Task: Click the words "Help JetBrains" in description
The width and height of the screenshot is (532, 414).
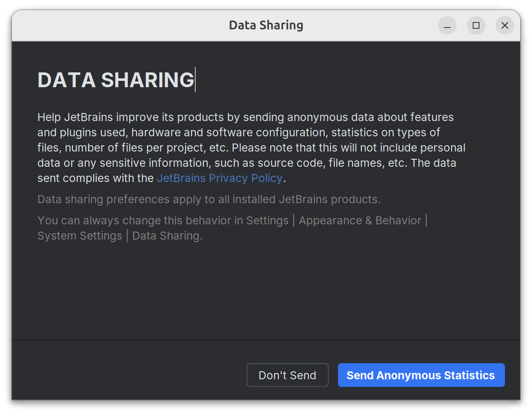Action: (x=75, y=117)
